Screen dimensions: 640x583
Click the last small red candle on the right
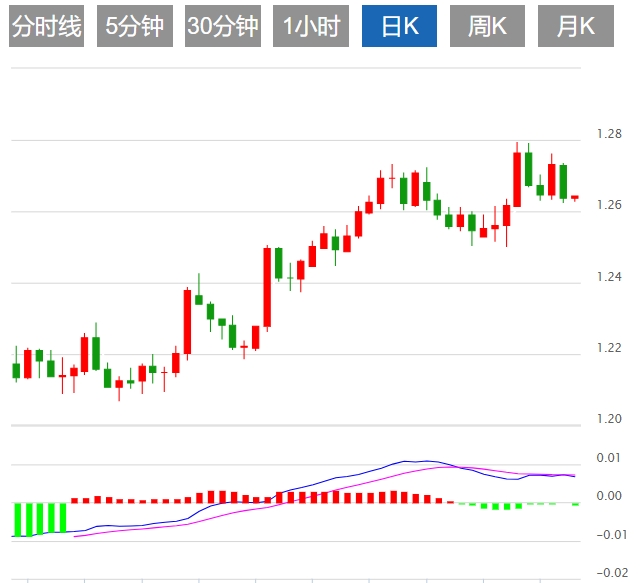point(575,198)
